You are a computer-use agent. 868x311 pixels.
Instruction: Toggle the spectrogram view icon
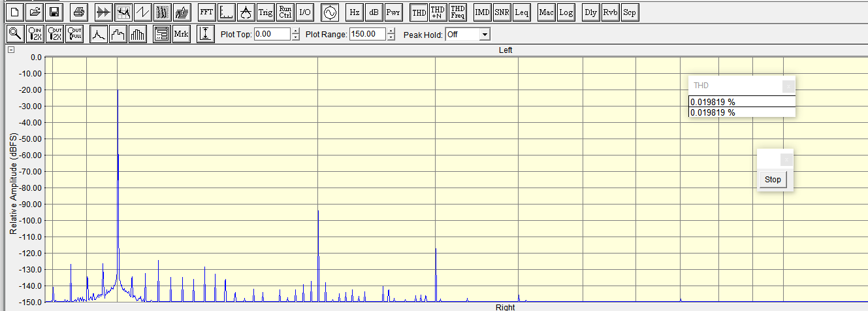[162, 12]
